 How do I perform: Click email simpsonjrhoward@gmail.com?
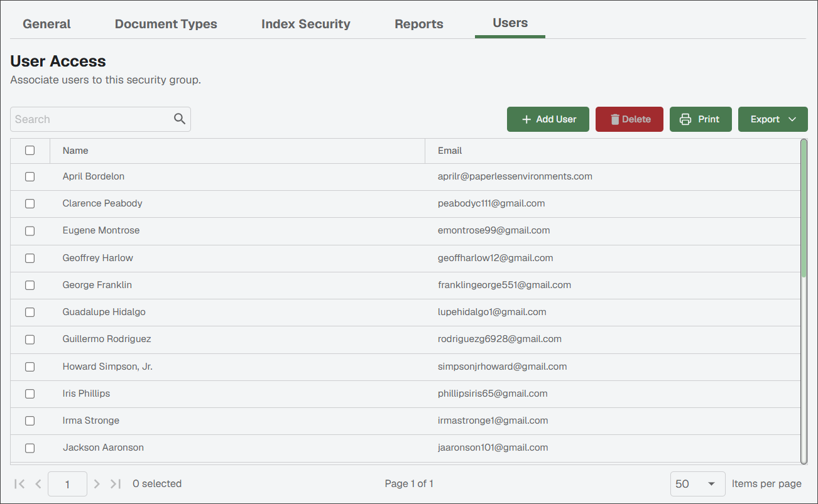503,367
